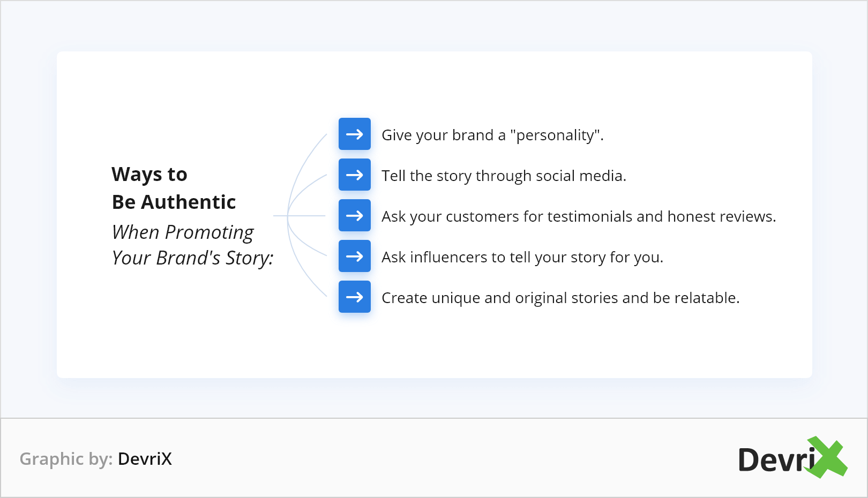The image size is (868, 498).
Task: Click the italic "When Promoting" subtitle line
Action: tap(183, 232)
